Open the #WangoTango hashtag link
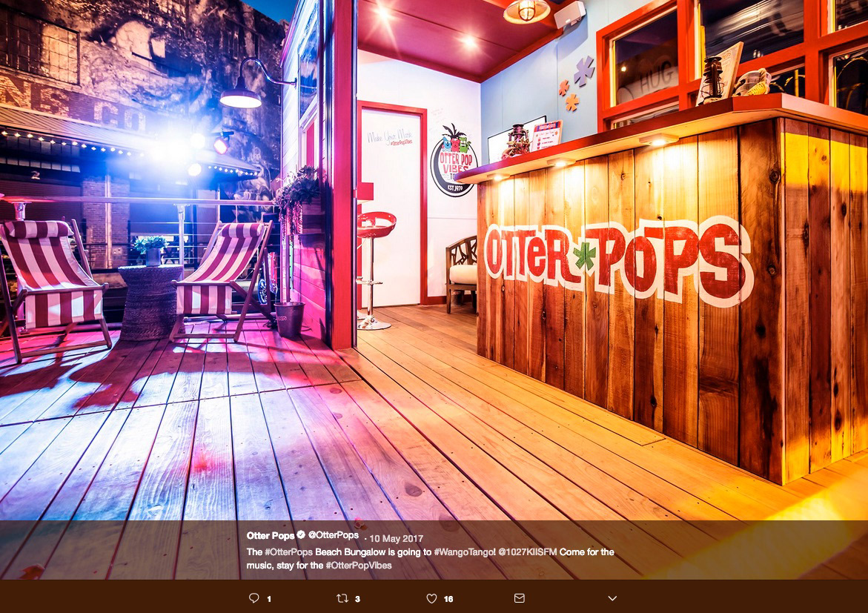The height and width of the screenshot is (613, 868). pyautogui.click(x=465, y=551)
